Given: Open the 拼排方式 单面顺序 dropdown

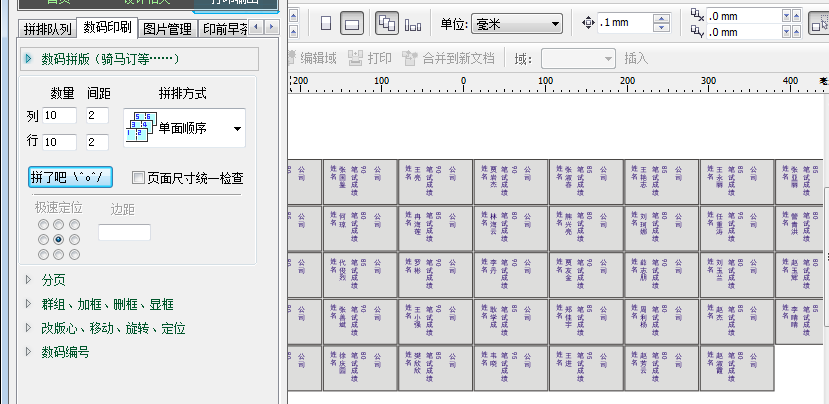Looking at the screenshot, I should coord(184,128).
